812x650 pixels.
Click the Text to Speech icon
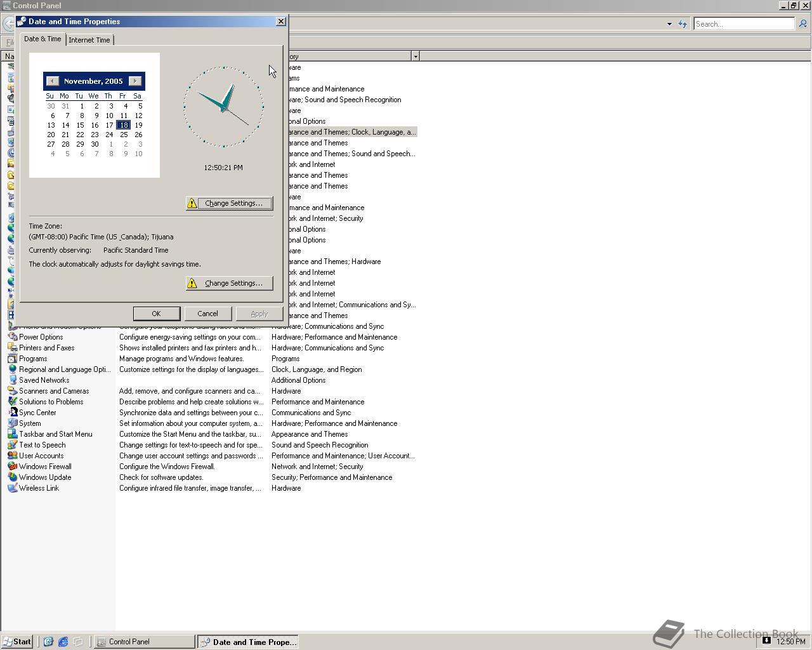click(12, 445)
